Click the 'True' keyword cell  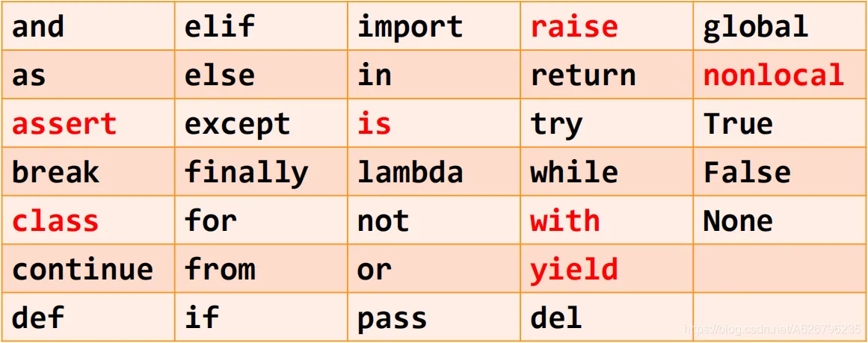coord(780,123)
